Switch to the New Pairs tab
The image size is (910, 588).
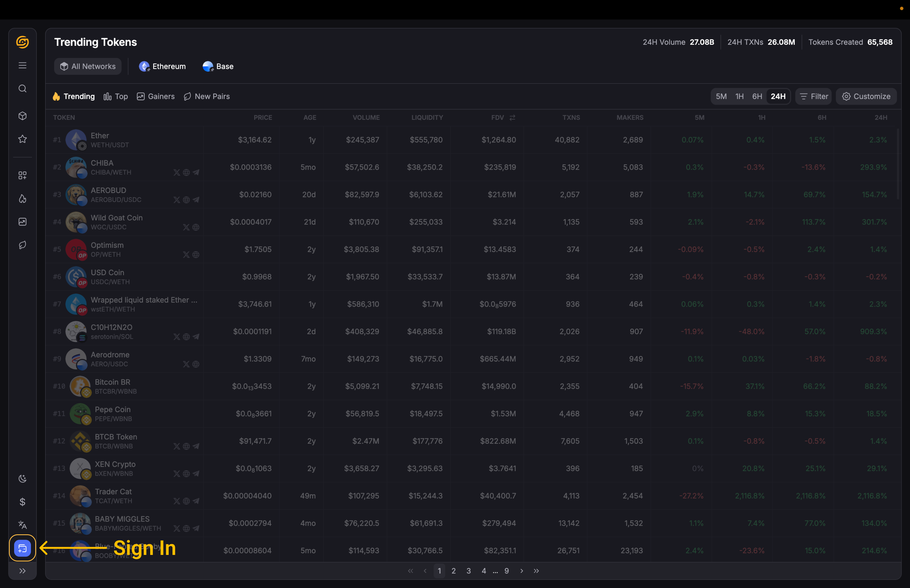[x=207, y=96]
